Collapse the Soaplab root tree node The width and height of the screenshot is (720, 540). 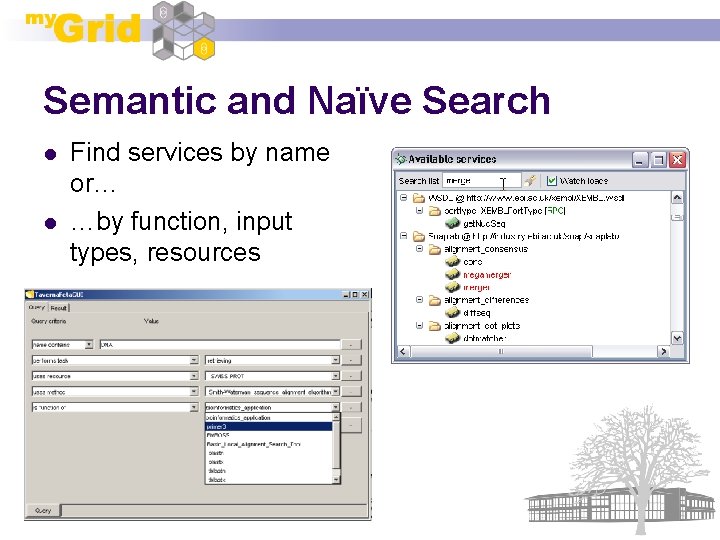click(x=403, y=236)
